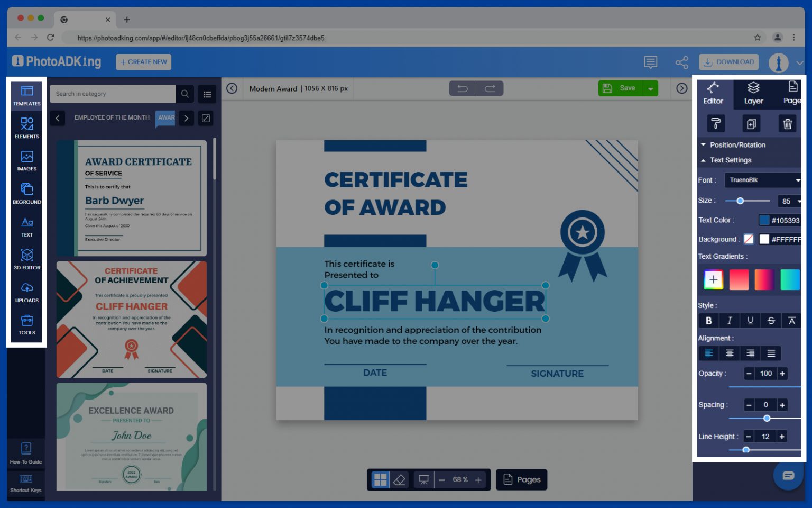
Task: Select the eraser icon in the bottom toolbar
Action: [x=400, y=479]
